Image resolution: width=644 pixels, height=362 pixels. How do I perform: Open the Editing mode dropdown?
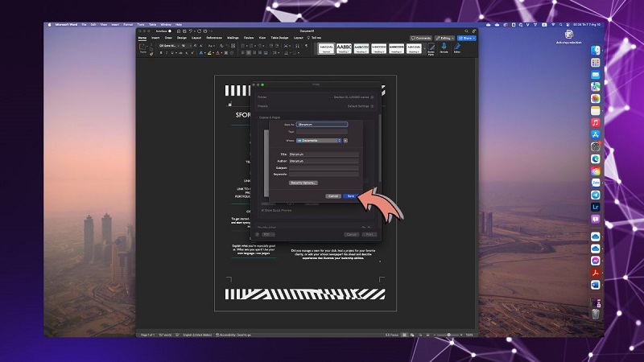(445, 38)
